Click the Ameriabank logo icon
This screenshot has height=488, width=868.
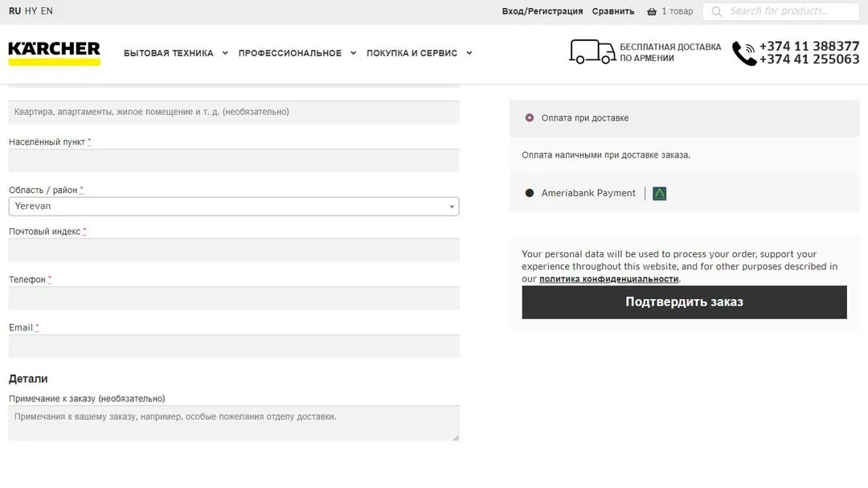coord(659,193)
